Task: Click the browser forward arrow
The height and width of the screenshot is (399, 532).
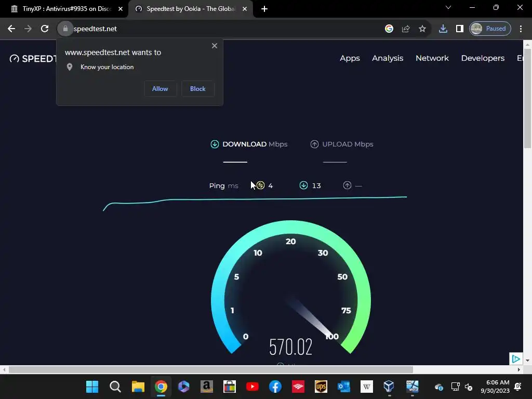Action: pyautogui.click(x=28, y=29)
